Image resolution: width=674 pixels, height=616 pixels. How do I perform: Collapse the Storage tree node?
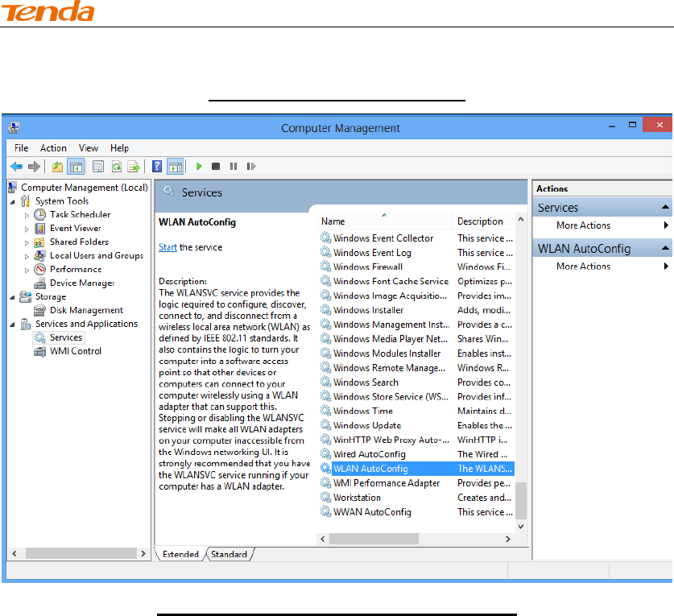pyautogui.click(x=12, y=297)
